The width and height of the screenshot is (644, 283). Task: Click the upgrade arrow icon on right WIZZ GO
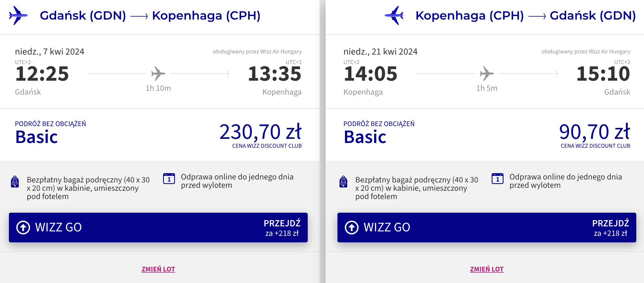[x=352, y=228]
